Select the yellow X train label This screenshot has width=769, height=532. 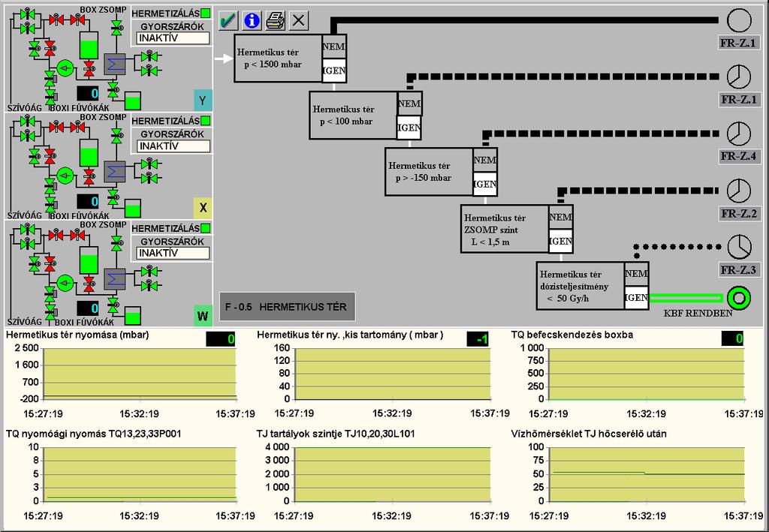point(203,208)
